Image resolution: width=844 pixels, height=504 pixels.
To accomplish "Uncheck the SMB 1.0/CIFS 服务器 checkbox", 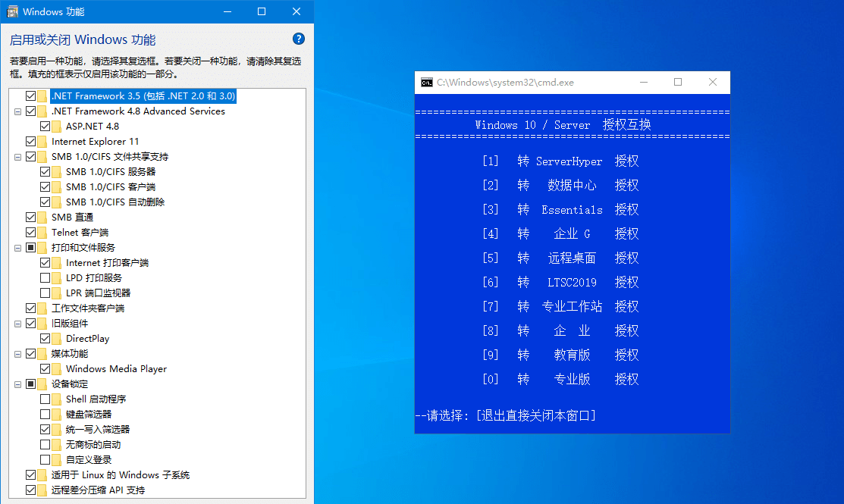I will [x=44, y=171].
